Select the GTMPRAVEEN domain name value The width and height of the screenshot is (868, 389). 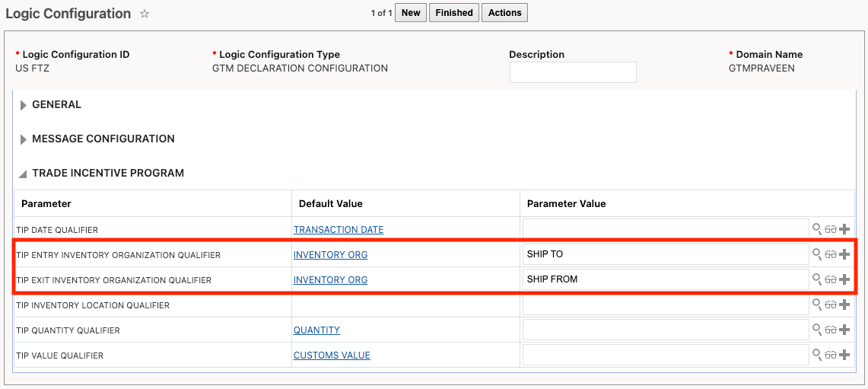pyautogui.click(x=763, y=69)
